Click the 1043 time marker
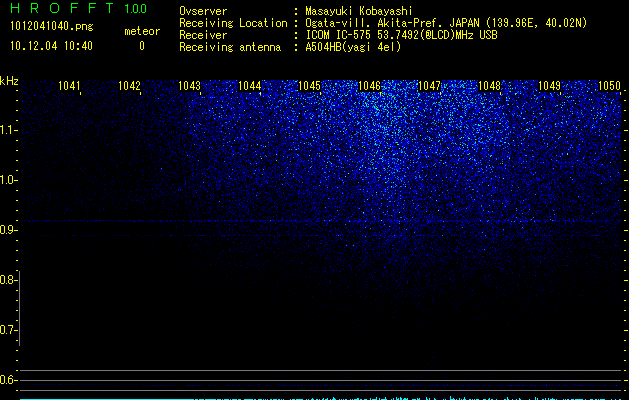Image resolution: width=629 pixels, height=400 pixels. tap(189, 86)
